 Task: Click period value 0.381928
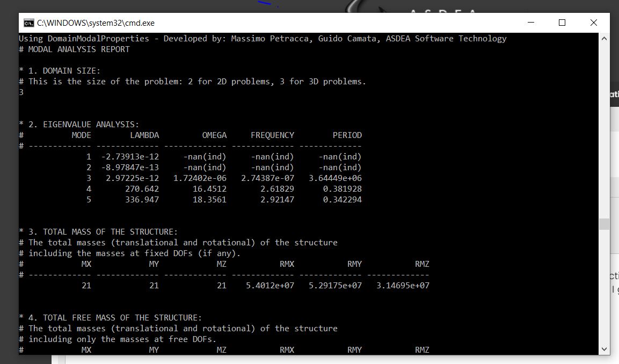click(x=343, y=189)
